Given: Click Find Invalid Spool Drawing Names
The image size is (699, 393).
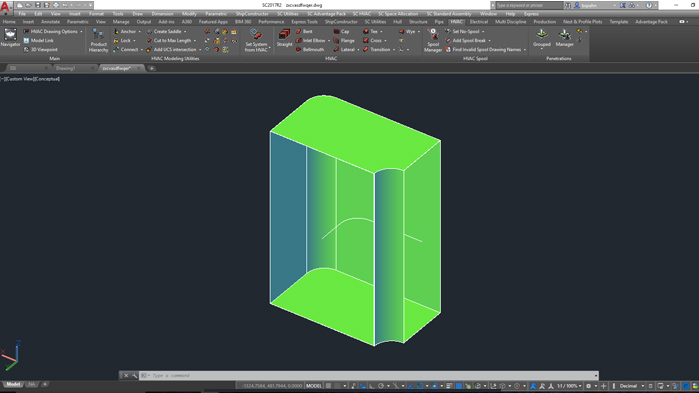Looking at the screenshot, I should [483, 49].
